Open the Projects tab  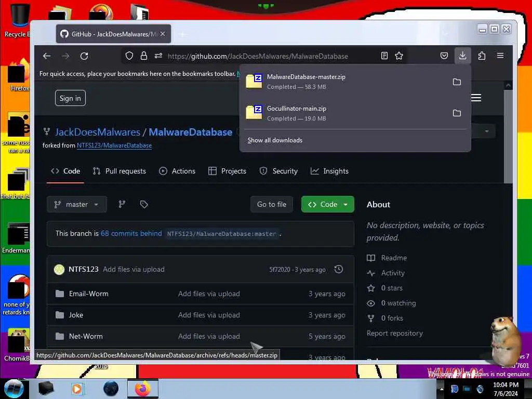tap(228, 171)
